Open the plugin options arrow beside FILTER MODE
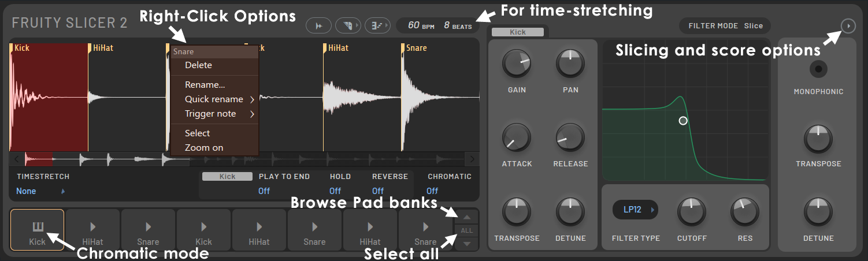 (x=848, y=26)
